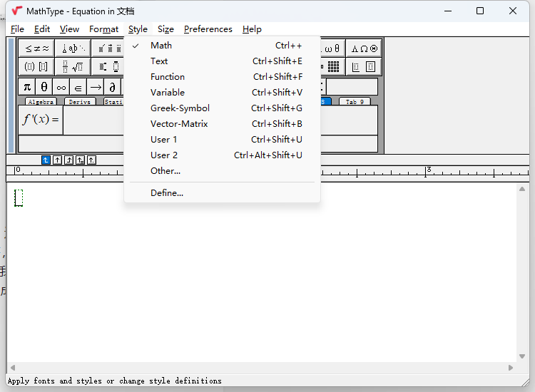Open the relational symbols palette (≤ ≠ ≈)
Screen dimensions: 535x392
[x=36, y=48]
